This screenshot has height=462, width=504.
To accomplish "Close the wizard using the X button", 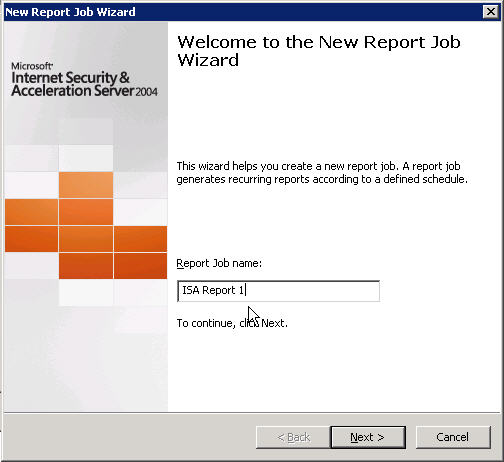I will 491,12.
